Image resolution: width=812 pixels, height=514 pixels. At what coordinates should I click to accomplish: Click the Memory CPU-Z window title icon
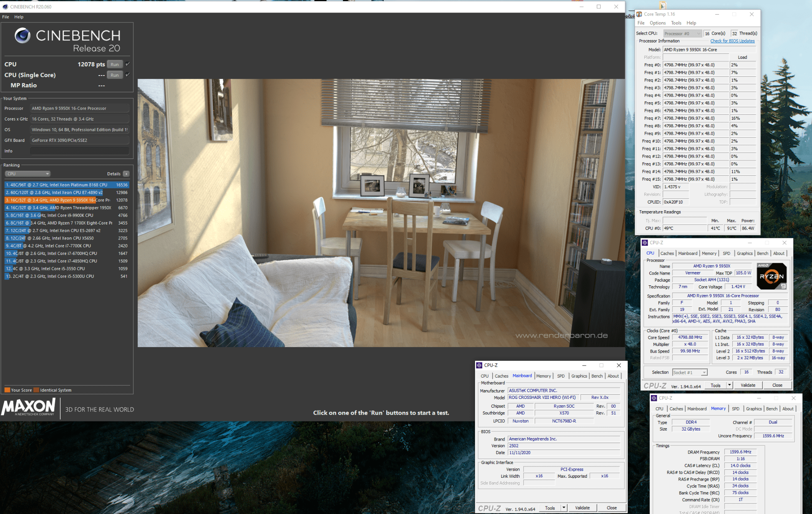point(654,398)
